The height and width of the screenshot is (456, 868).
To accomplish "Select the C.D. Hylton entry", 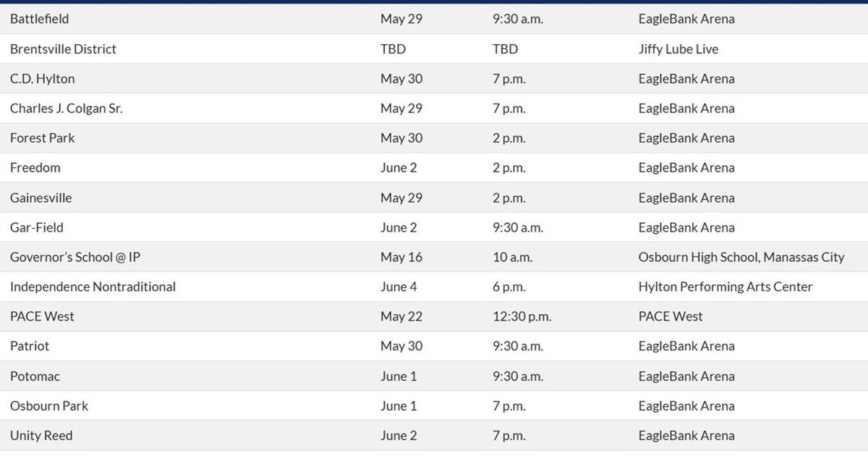I will pyautogui.click(x=42, y=78).
